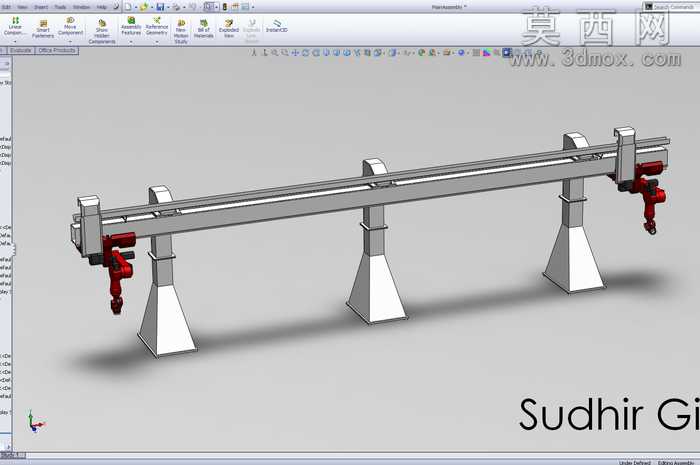
Task: Click the Print icon
Action: point(176,7)
